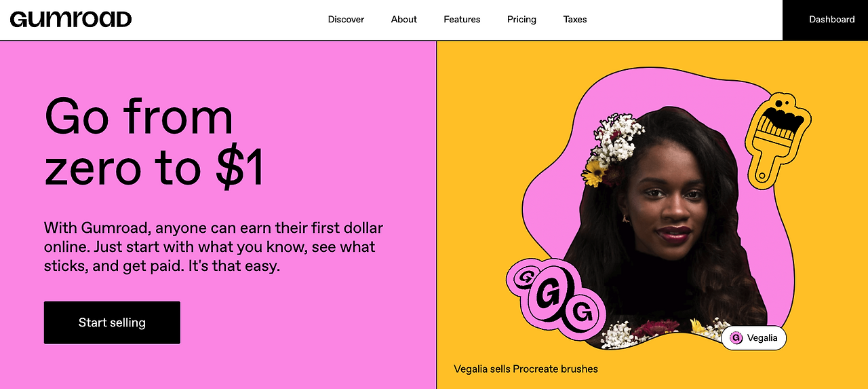Open the Discover menu item
Screen dimensions: 868x389
coord(346,20)
